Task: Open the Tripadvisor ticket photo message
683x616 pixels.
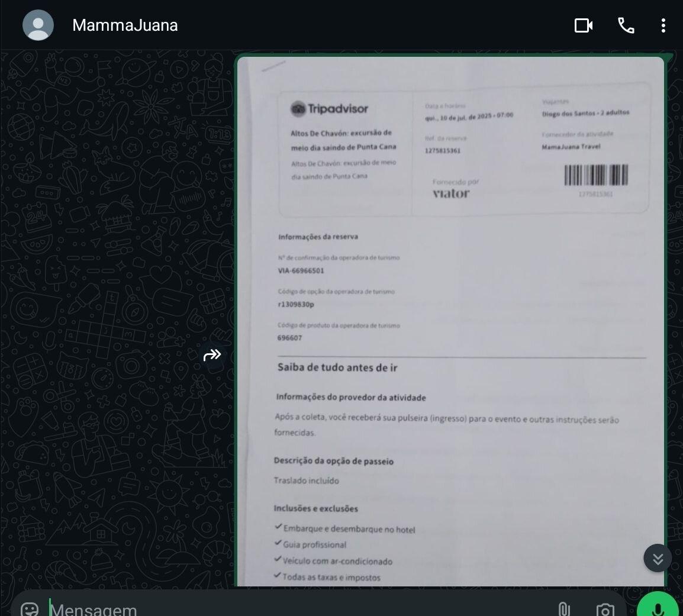Action: coord(450,321)
